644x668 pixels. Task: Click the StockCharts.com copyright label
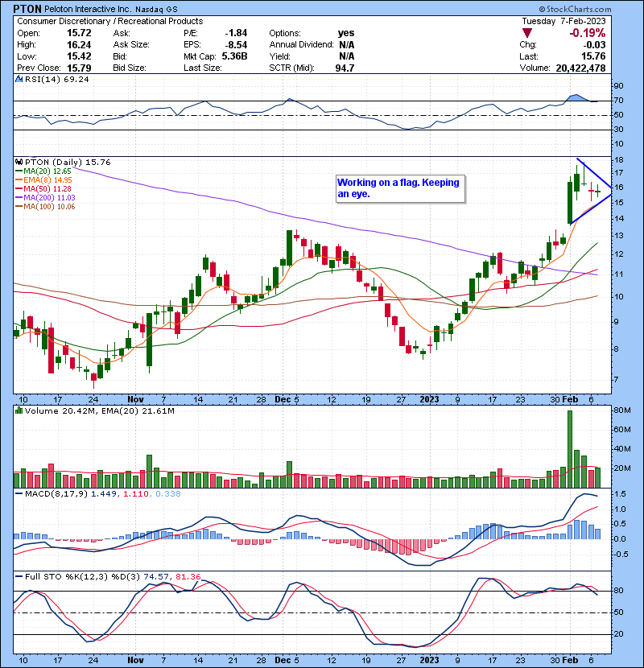575,9
